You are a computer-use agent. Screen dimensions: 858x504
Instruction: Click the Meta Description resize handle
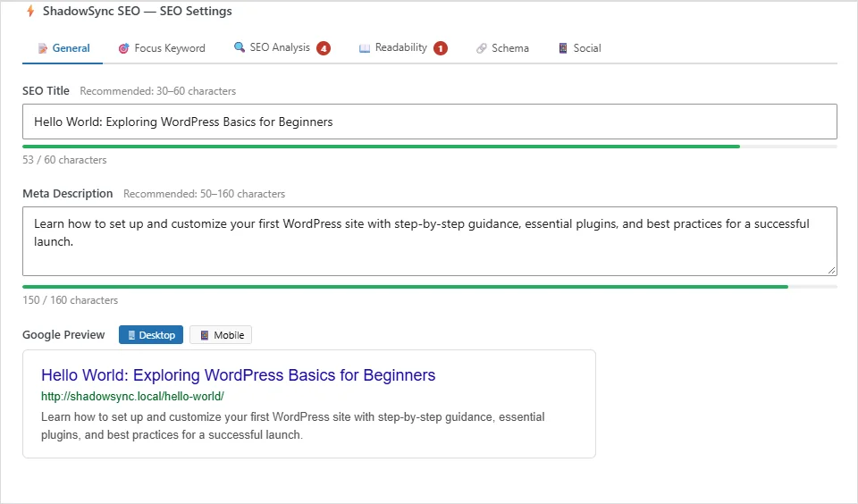[x=832, y=271]
